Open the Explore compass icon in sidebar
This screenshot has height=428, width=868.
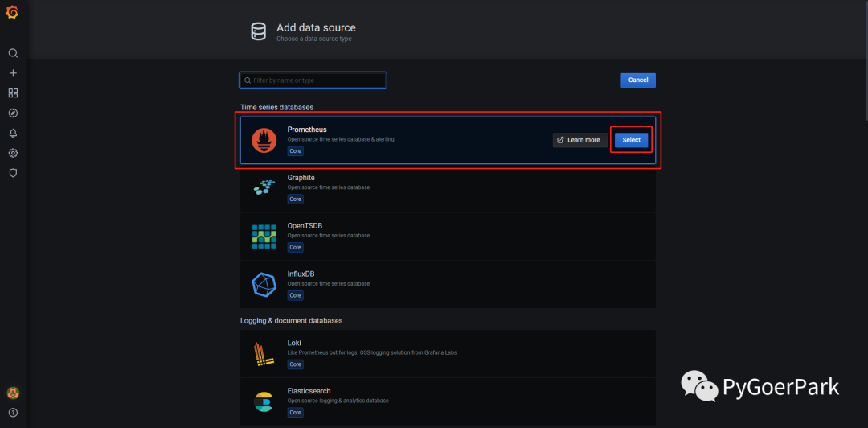[14, 113]
